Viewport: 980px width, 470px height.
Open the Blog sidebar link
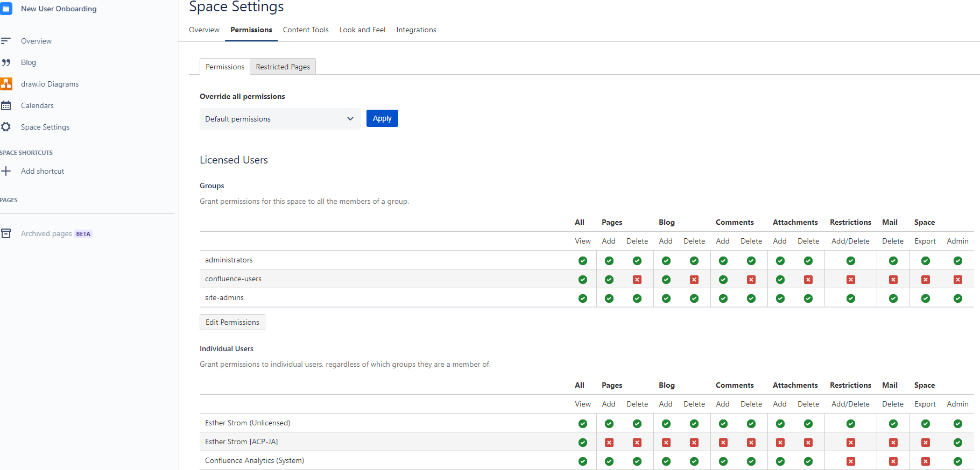[x=29, y=62]
